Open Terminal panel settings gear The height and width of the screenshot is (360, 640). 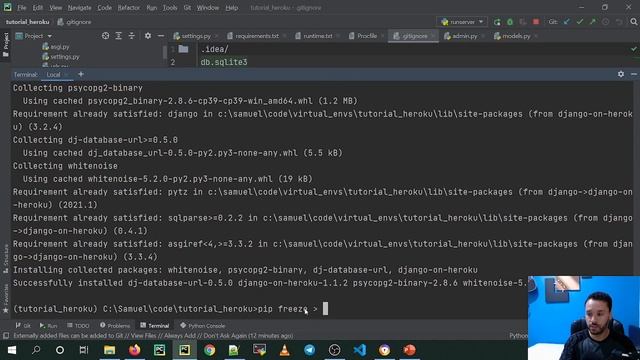[x=621, y=74]
